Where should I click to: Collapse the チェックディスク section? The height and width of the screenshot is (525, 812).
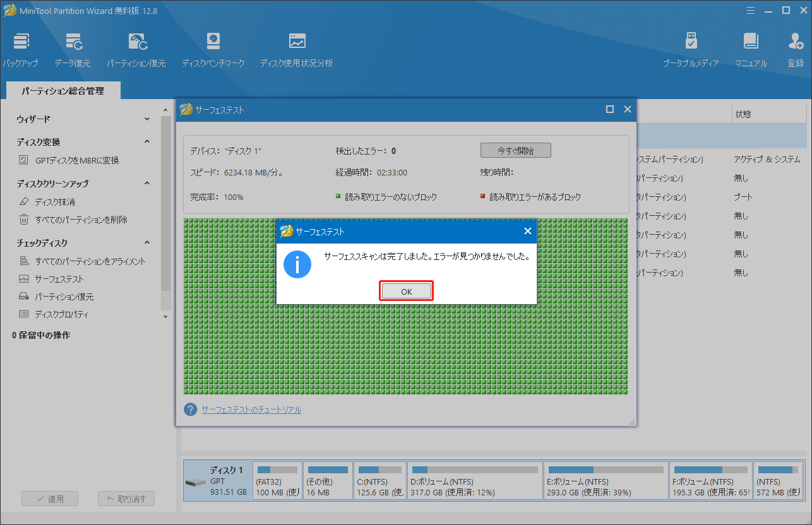tap(147, 243)
